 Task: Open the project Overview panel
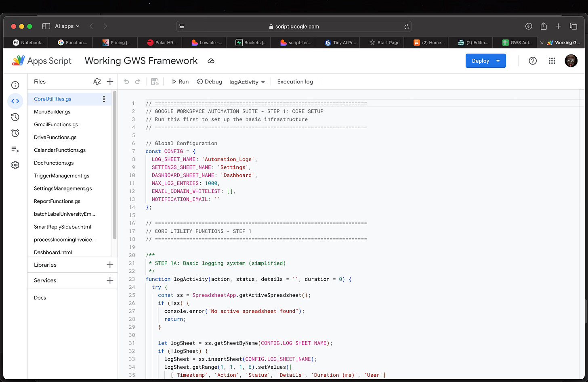[x=15, y=85]
